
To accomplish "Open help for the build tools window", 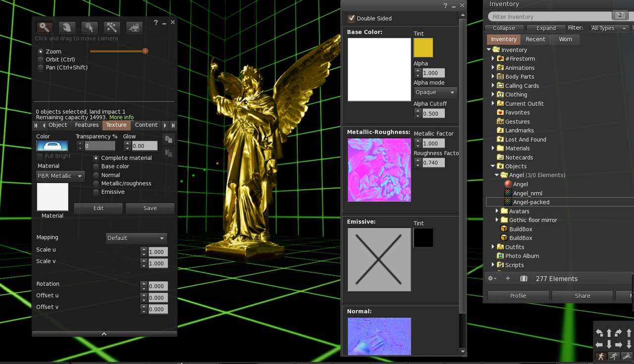I will point(156,22).
